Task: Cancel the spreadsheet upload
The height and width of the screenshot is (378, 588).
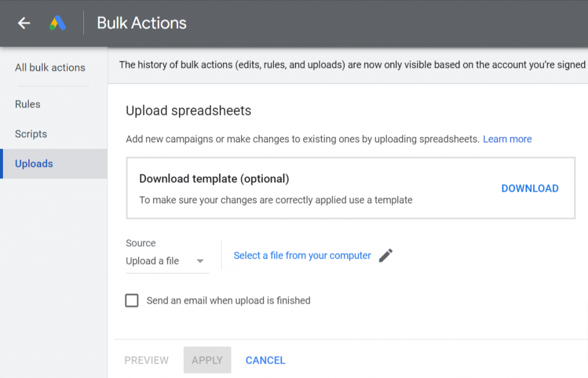Action: tap(265, 360)
